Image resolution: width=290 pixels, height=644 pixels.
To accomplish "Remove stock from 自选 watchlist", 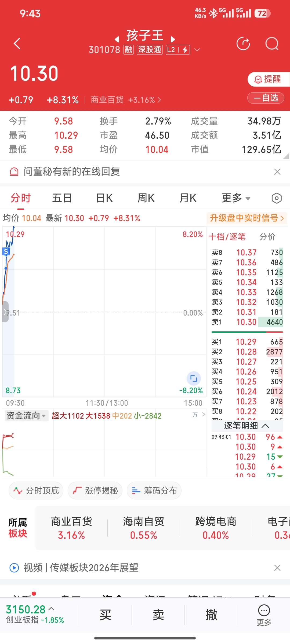I will click(x=266, y=98).
